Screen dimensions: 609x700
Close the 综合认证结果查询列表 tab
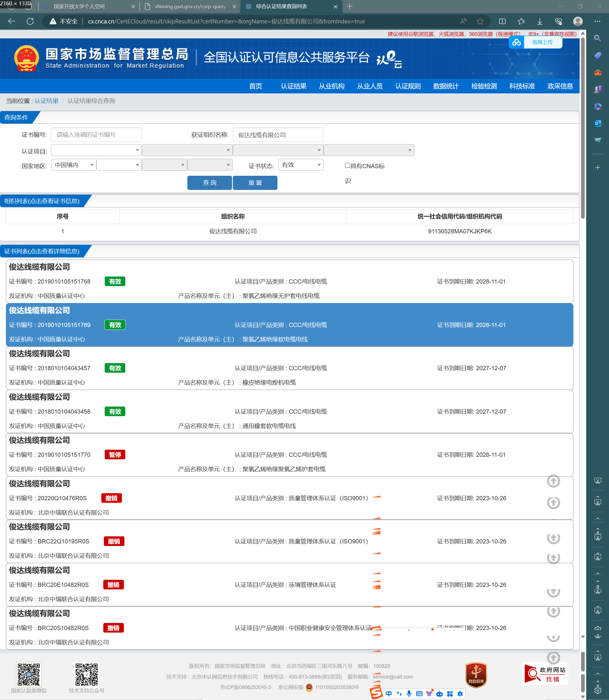tap(336, 6)
